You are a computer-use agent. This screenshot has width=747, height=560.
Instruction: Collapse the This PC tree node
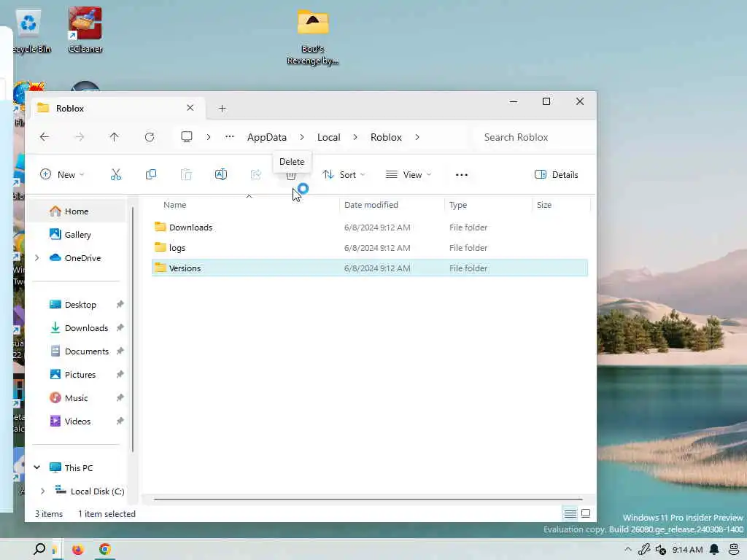tap(36, 467)
